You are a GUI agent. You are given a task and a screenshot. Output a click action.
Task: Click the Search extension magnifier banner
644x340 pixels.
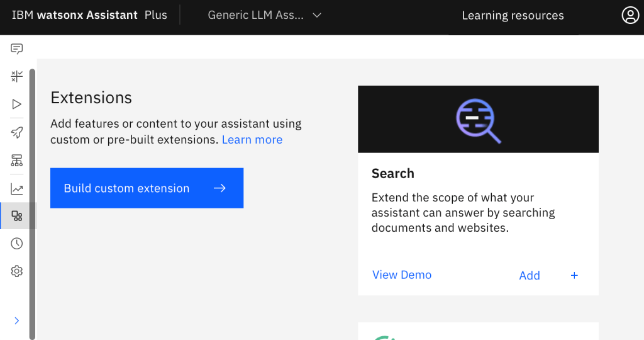click(x=478, y=120)
